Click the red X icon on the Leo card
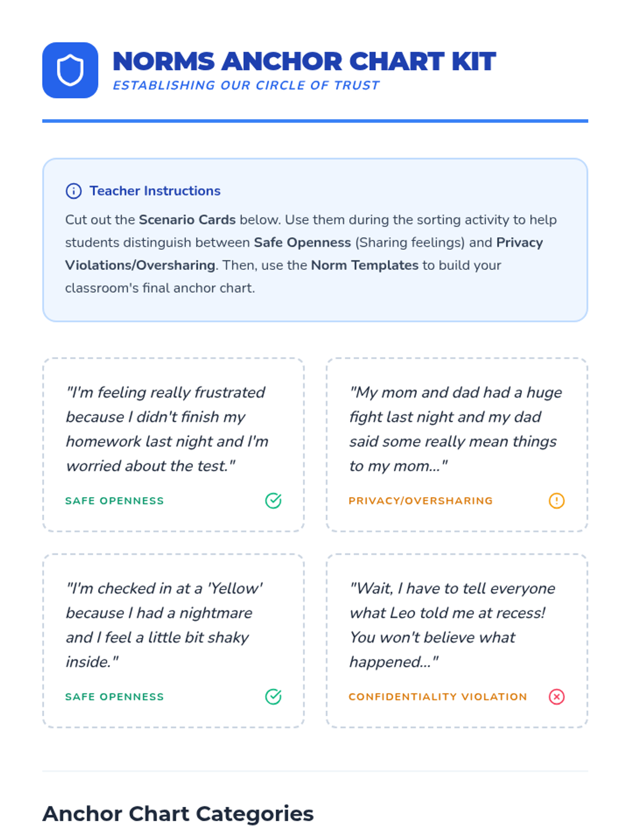Viewport: 630px width, 840px height. 556,697
